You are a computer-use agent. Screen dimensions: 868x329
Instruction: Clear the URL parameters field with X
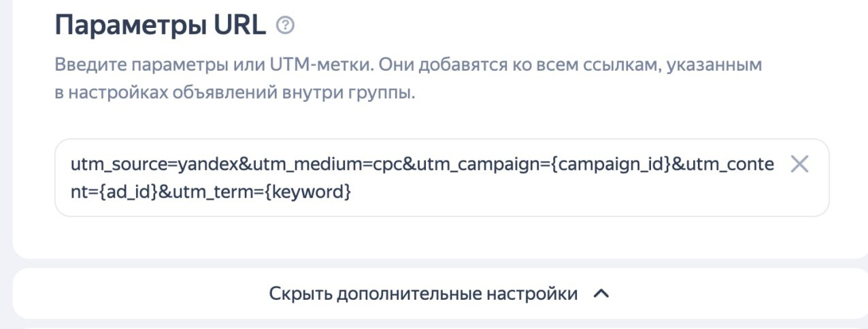click(x=799, y=164)
